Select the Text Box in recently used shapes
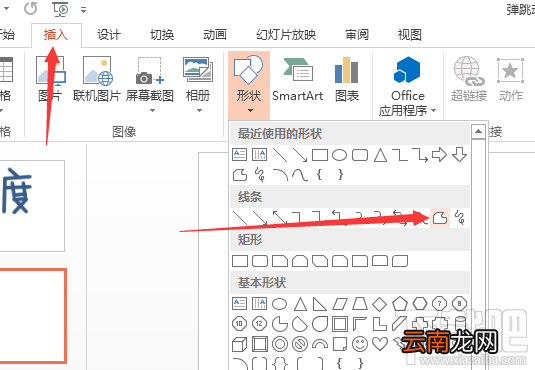535x370 pixels. (x=240, y=155)
